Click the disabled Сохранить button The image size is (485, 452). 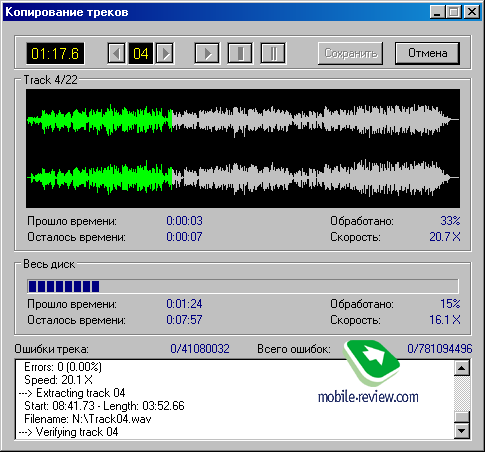350,53
